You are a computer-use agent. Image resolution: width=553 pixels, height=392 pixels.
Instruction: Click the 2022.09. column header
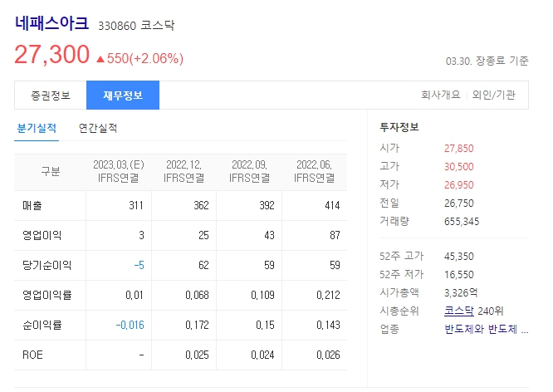coord(249,171)
